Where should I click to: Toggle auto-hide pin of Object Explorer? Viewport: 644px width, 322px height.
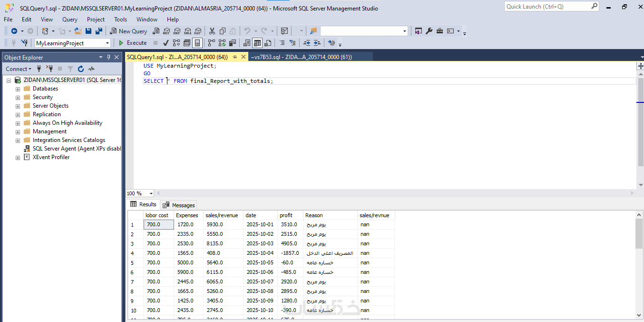[x=108, y=57]
